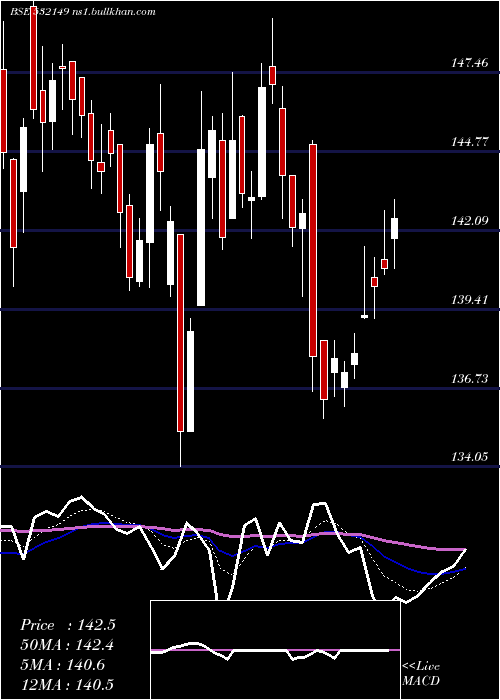Click the 134.05 price level label
The width and height of the screenshot is (500, 700).
(470, 457)
